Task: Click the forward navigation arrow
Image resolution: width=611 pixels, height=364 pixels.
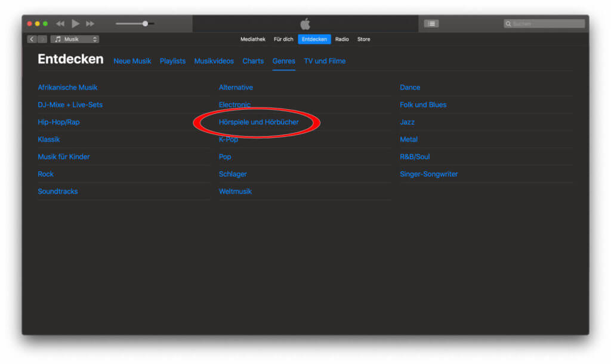Action: pos(42,39)
